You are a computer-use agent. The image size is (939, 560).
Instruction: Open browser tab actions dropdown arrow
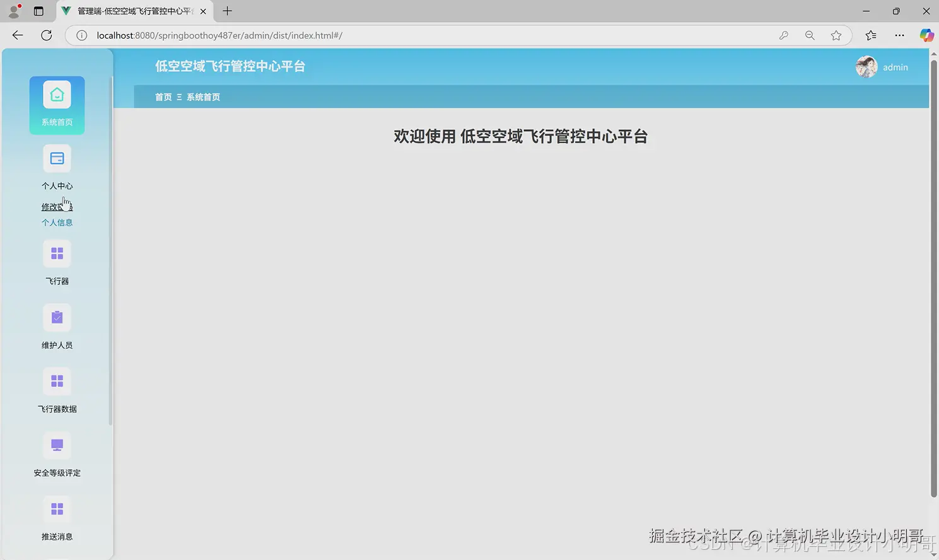pos(39,11)
